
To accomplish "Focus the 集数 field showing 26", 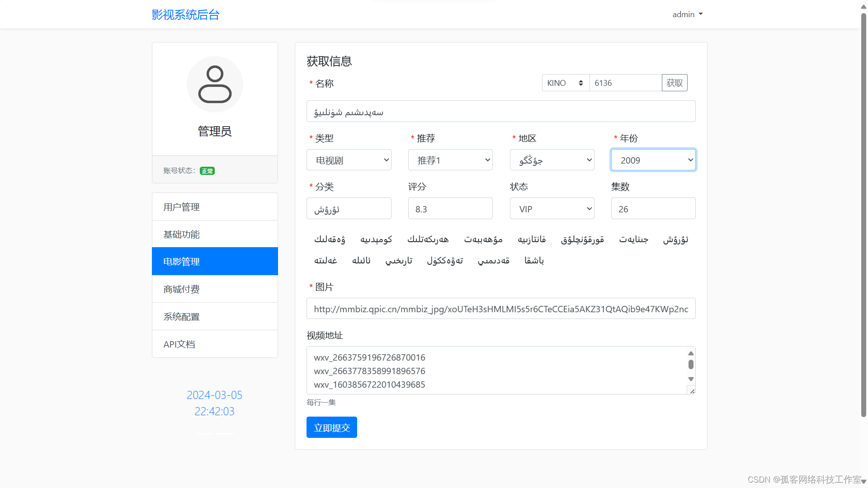I will [x=653, y=209].
